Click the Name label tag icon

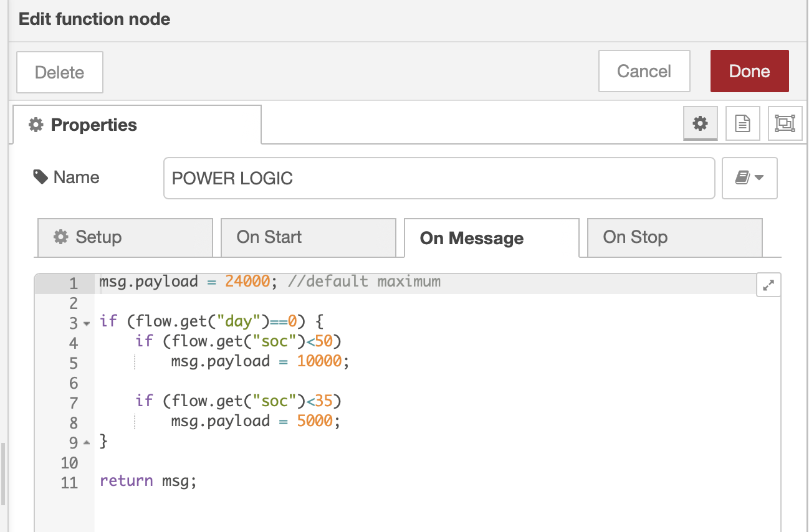(41, 178)
